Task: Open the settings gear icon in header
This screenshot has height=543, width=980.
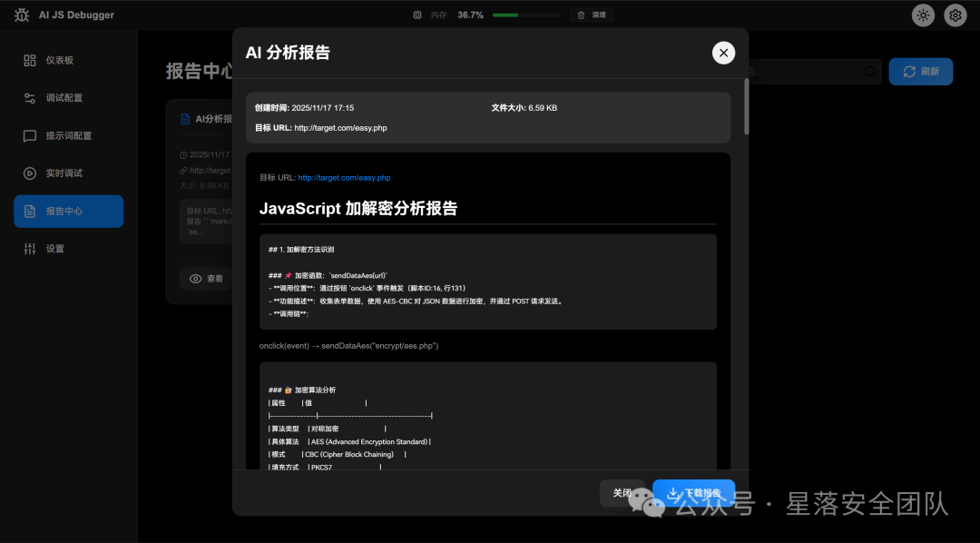Action: [x=955, y=15]
